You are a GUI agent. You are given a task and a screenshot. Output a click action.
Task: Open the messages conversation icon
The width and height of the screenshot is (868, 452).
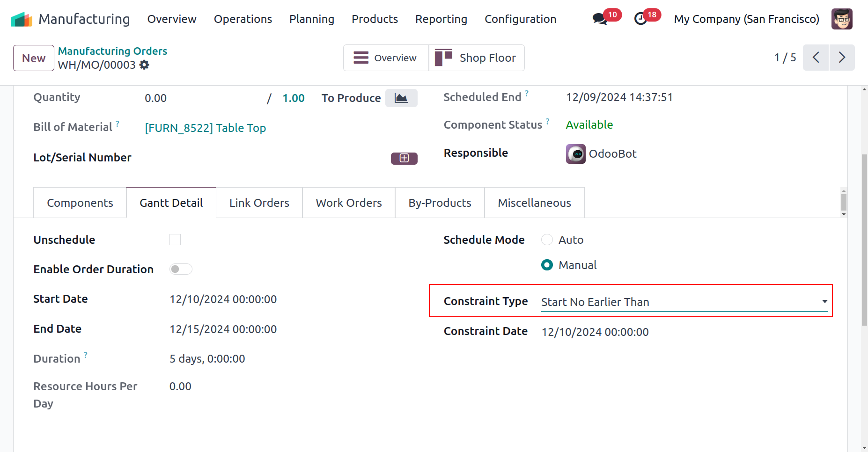(599, 19)
